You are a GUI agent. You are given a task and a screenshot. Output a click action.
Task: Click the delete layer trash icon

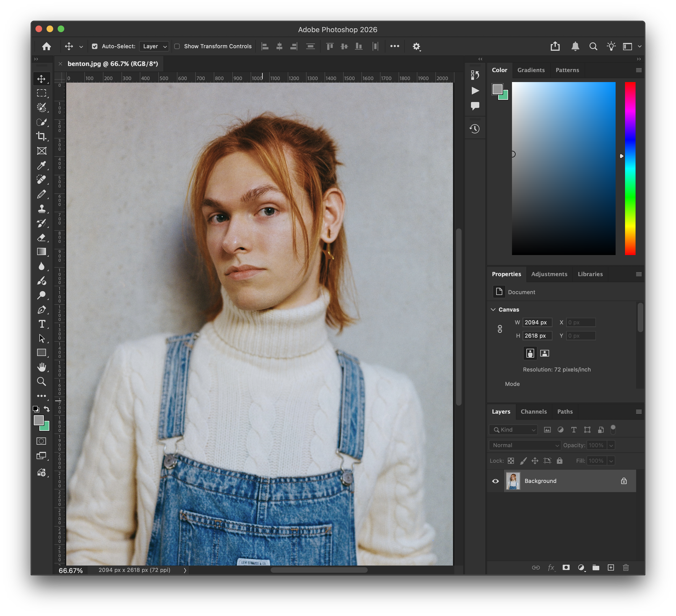pos(626,567)
